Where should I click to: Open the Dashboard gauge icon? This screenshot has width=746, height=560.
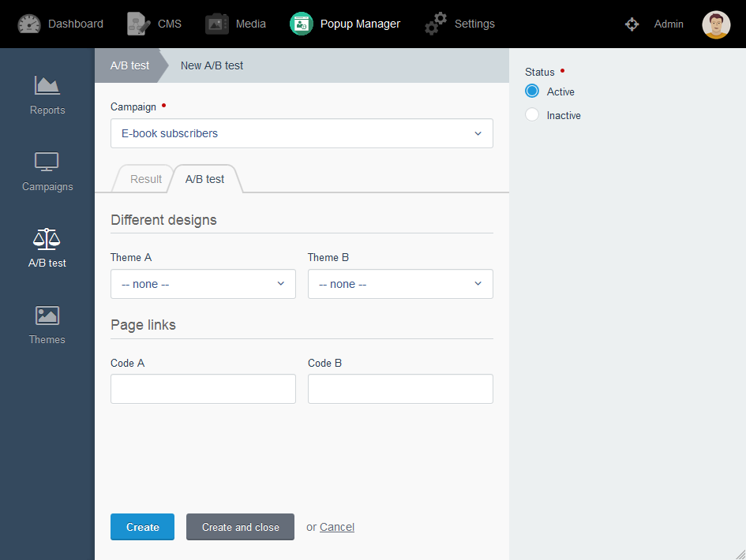pos(29,24)
